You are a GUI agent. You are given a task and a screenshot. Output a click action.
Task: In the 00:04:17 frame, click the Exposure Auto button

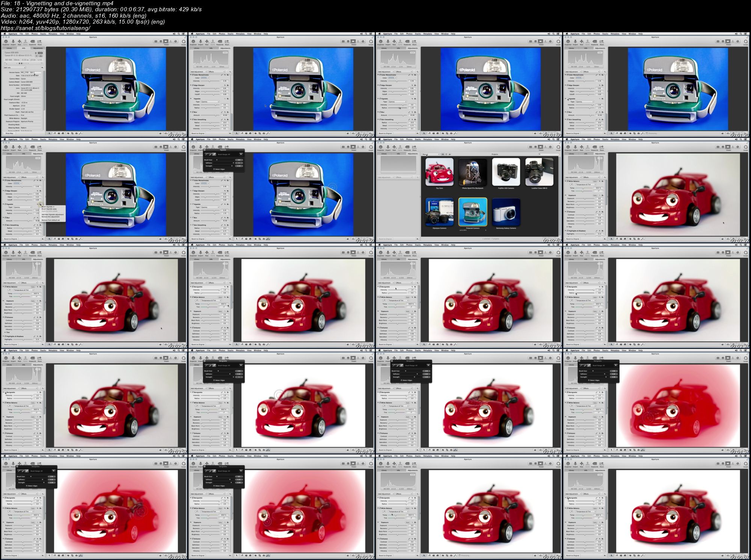click(220, 417)
